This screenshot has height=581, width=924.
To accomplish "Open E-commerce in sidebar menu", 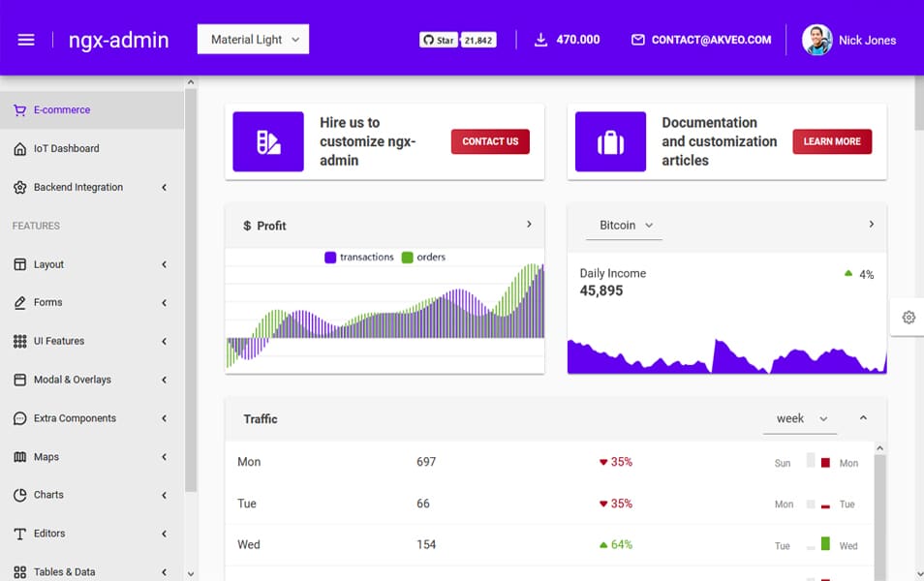I will (62, 110).
